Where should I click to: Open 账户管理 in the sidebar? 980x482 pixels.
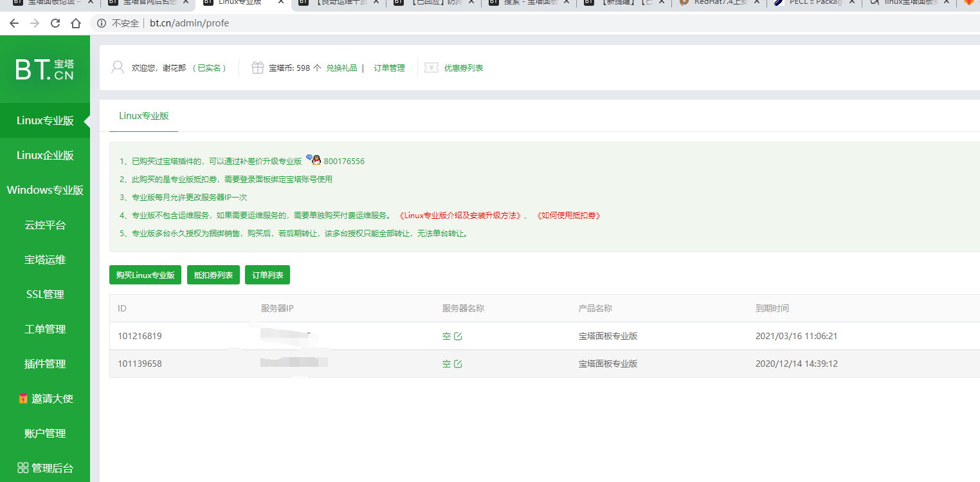(45, 433)
